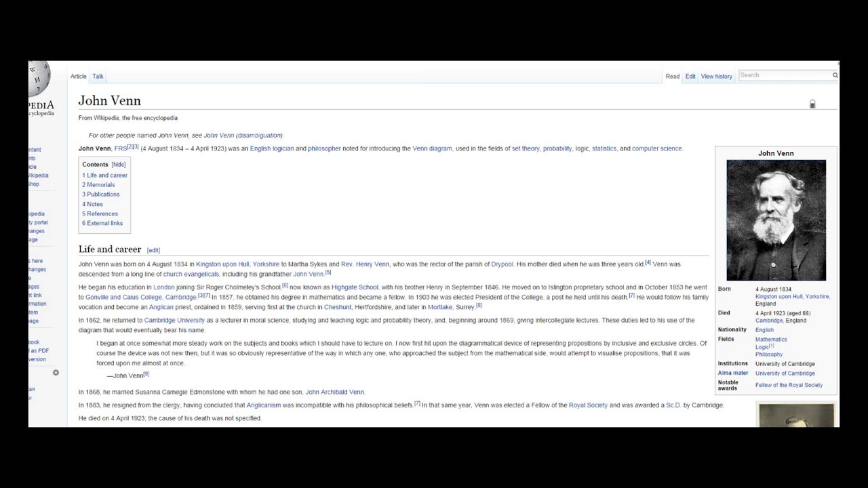This screenshot has width=868, height=488.
Task: Open the 'London' link in the education paragraph
Action: [x=164, y=287]
